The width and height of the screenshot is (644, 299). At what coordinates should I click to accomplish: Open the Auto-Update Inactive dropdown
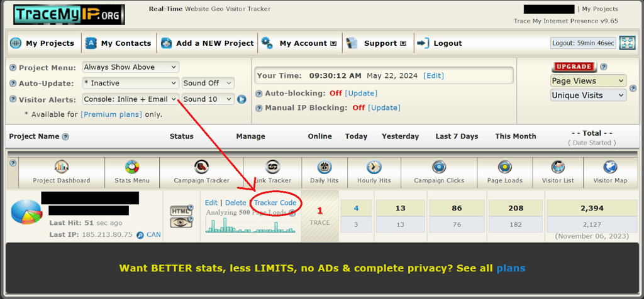131,83
